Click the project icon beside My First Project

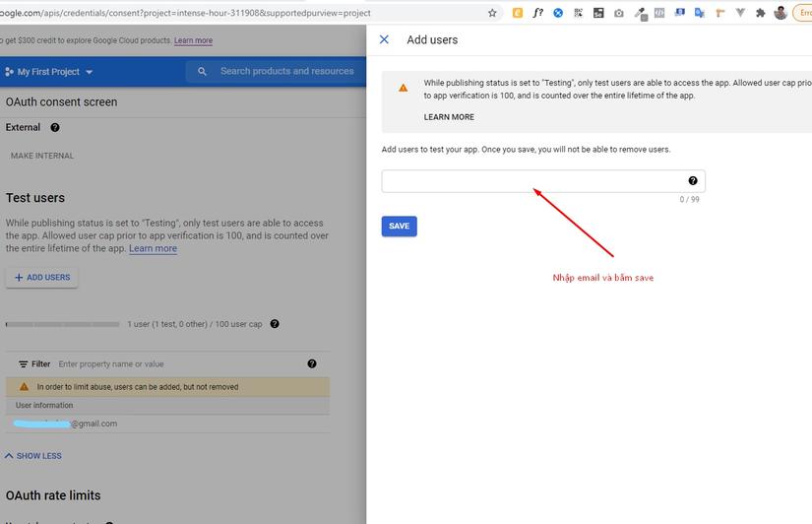point(9,72)
